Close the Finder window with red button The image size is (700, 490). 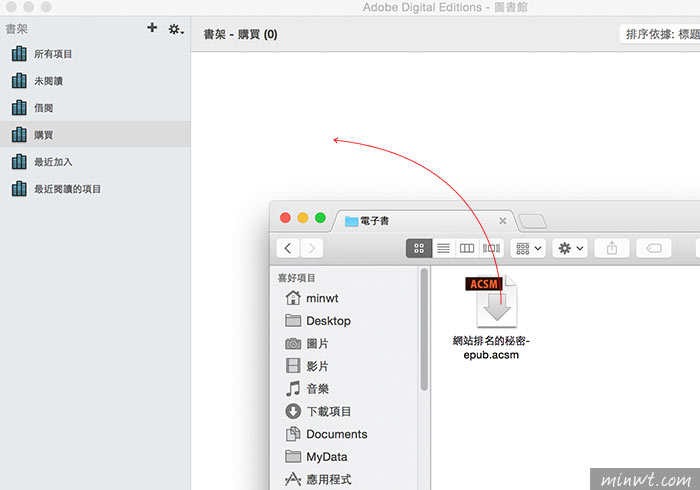(x=285, y=218)
